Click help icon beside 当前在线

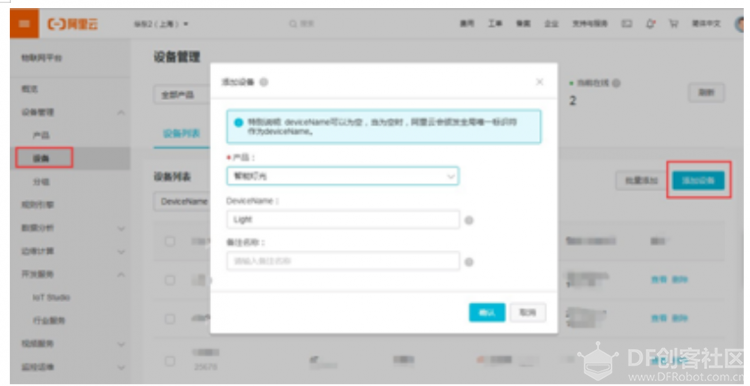tap(616, 83)
